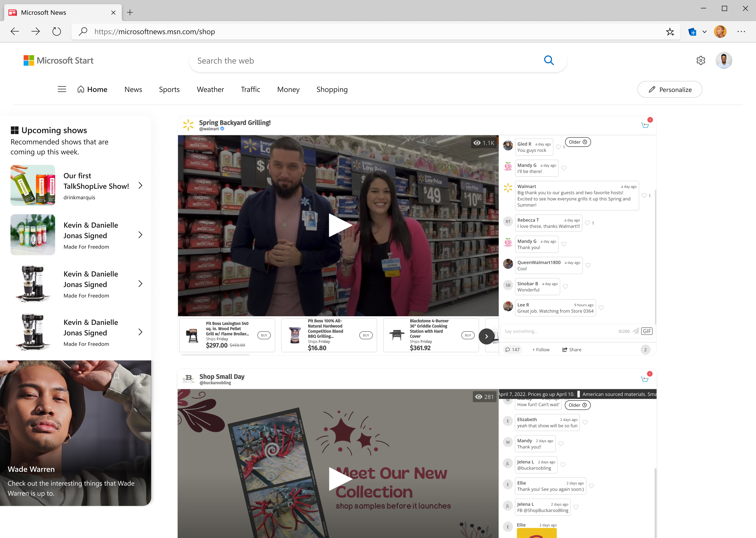Image resolution: width=756 pixels, height=538 pixels.
Task: Add page to favorites star icon
Action: 670,32
